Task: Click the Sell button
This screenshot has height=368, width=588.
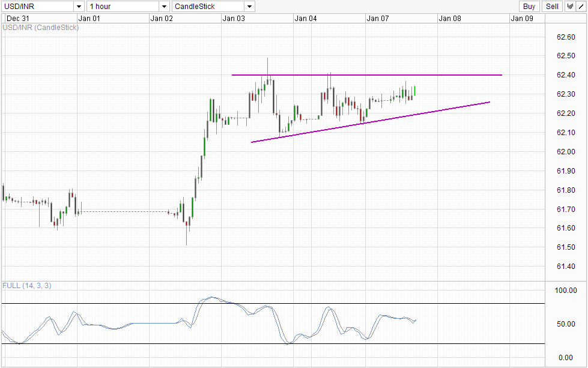Action: (x=552, y=7)
